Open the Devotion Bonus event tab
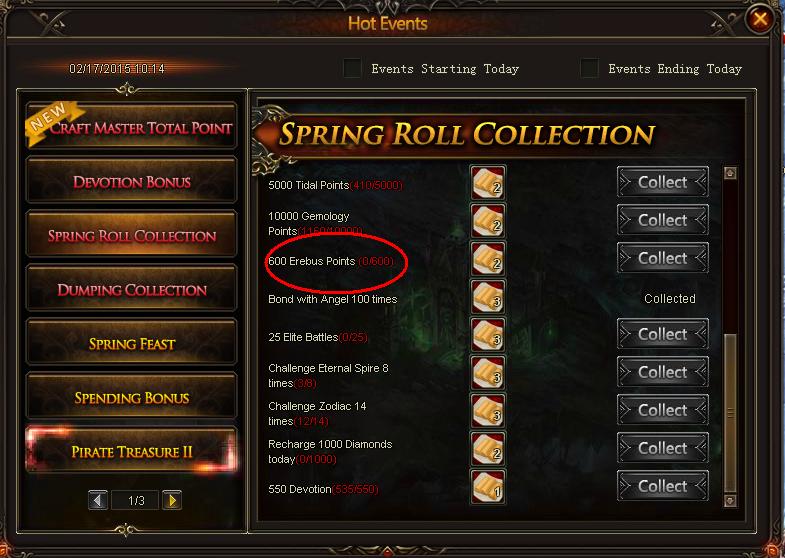 (x=131, y=181)
